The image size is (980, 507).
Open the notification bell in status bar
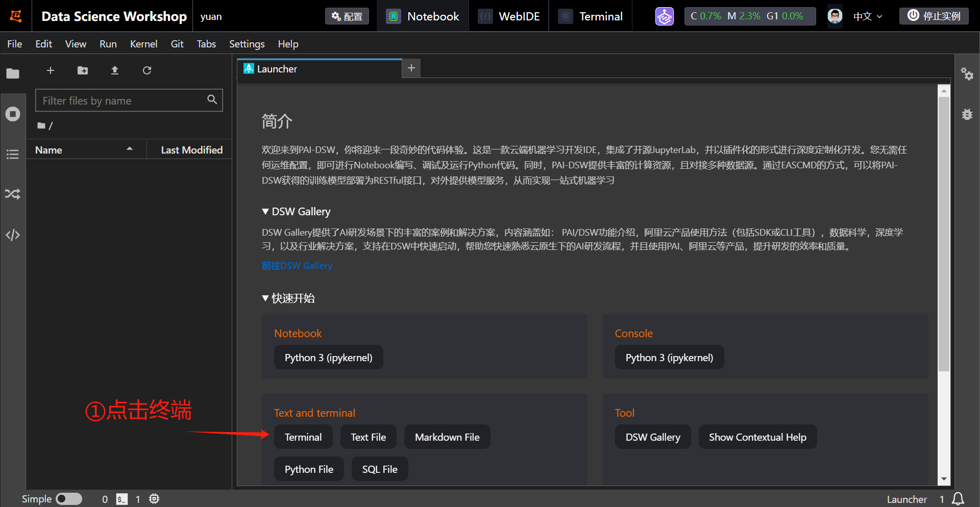959,499
